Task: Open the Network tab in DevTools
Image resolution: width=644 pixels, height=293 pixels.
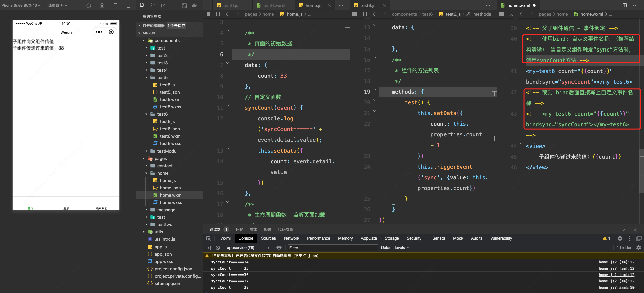Action: tap(292, 238)
